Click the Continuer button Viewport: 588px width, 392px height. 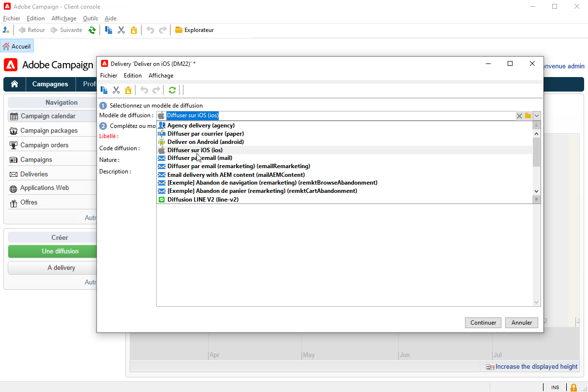[x=483, y=323]
